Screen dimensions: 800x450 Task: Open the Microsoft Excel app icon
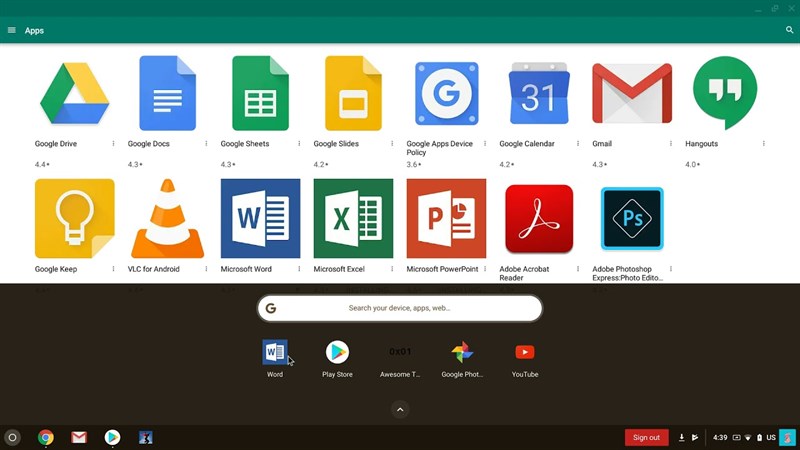353,218
